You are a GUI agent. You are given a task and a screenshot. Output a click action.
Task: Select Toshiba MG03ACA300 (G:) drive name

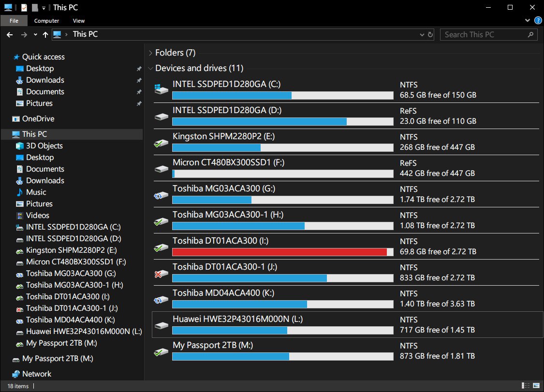pos(224,189)
